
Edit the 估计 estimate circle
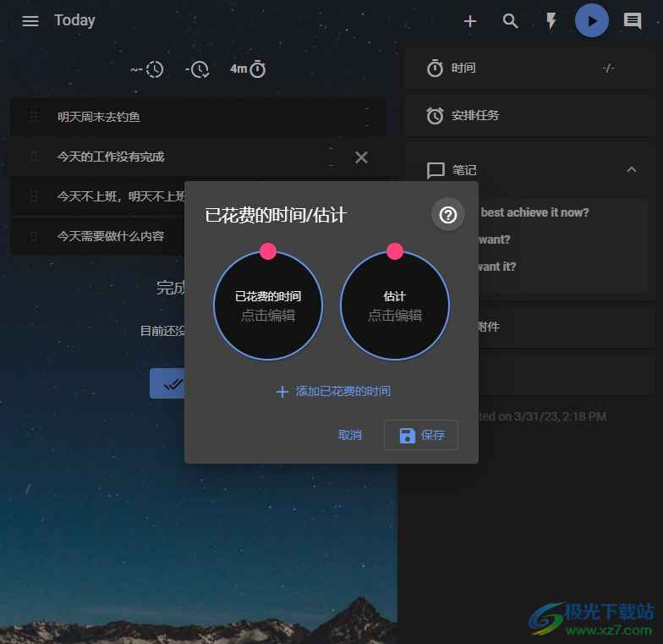pyautogui.click(x=395, y=306)
